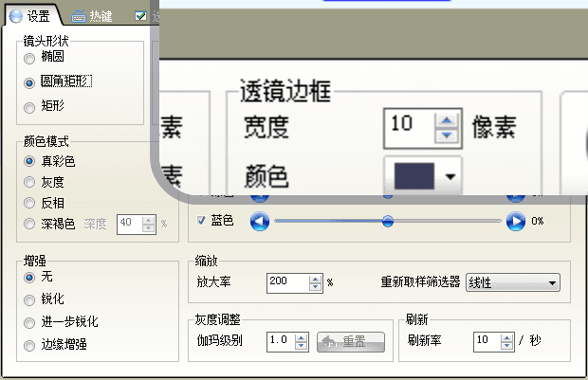Image resolution: width=588 pixels, height=380 pixels.
Task: Decrease 深度 value with down arrow
Action: 149,228
